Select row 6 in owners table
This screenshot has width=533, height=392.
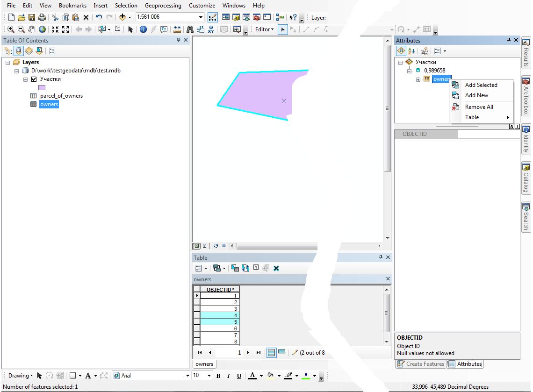point(220,328)
